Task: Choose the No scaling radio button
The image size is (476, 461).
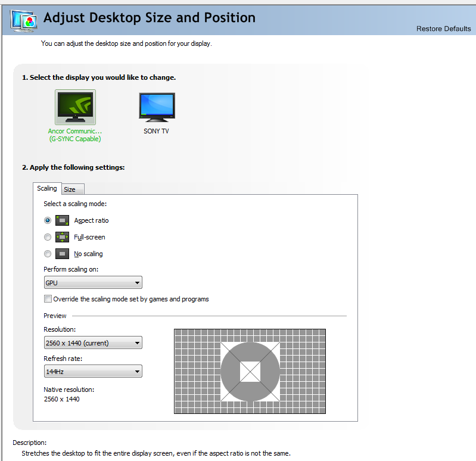Action: tap(48, 254)
